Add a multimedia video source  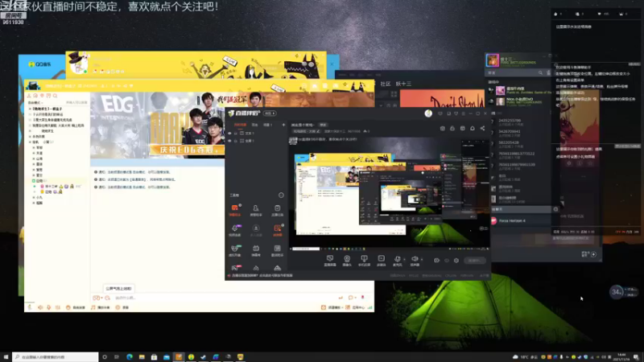(381, 260)
